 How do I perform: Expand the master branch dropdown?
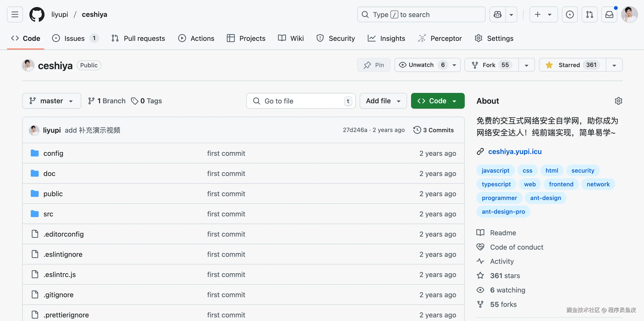(52, 101)
